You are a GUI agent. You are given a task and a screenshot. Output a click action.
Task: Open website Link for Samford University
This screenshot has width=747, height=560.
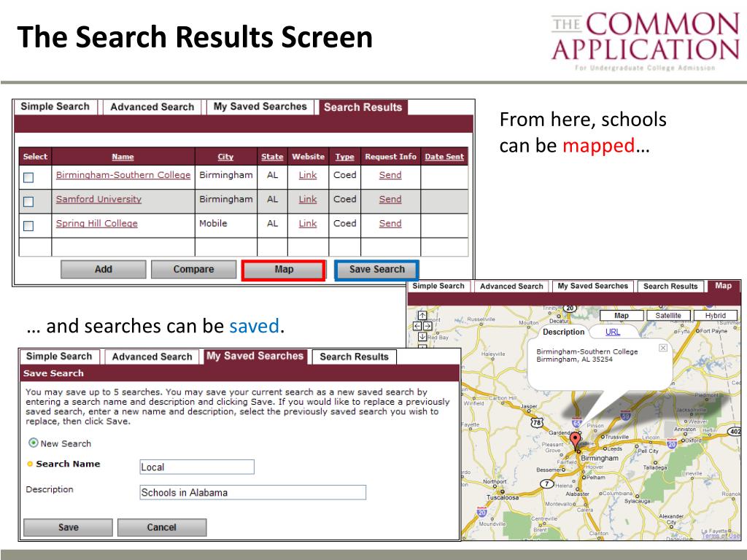308,199
